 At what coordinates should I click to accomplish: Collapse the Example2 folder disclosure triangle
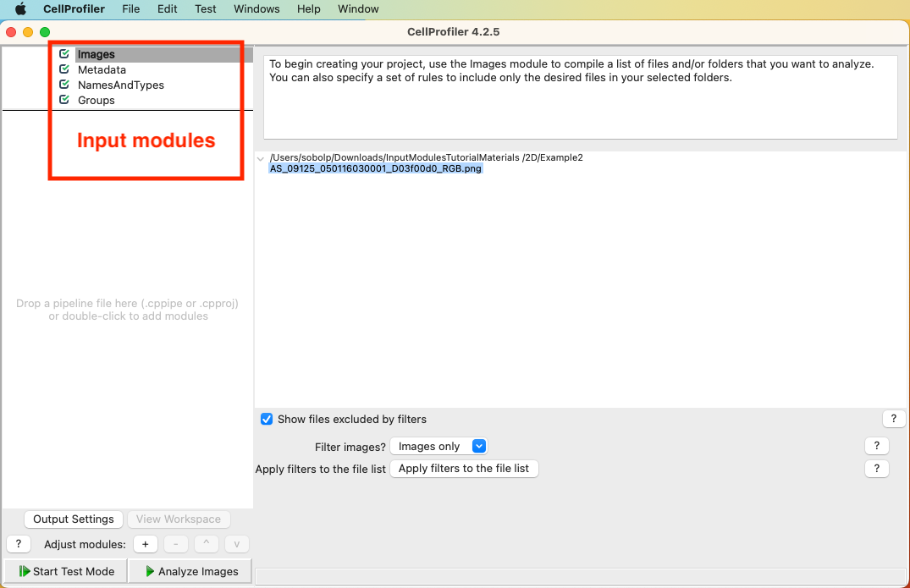(x=260, y=157)
